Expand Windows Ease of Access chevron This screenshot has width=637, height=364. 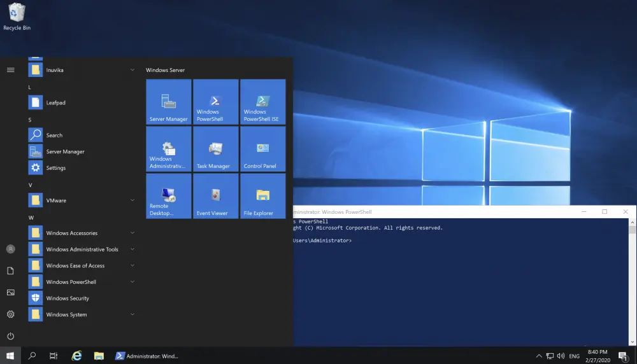(x=132, y=265)
